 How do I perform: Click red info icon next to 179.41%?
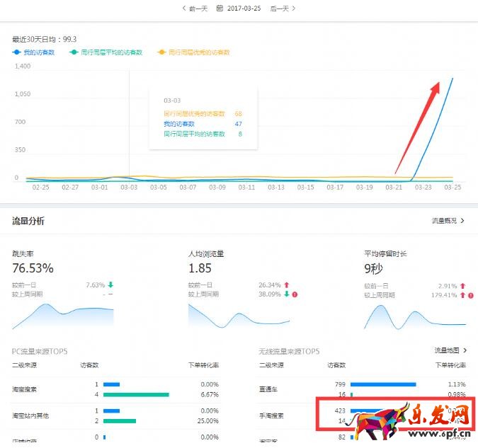(471, 294)
